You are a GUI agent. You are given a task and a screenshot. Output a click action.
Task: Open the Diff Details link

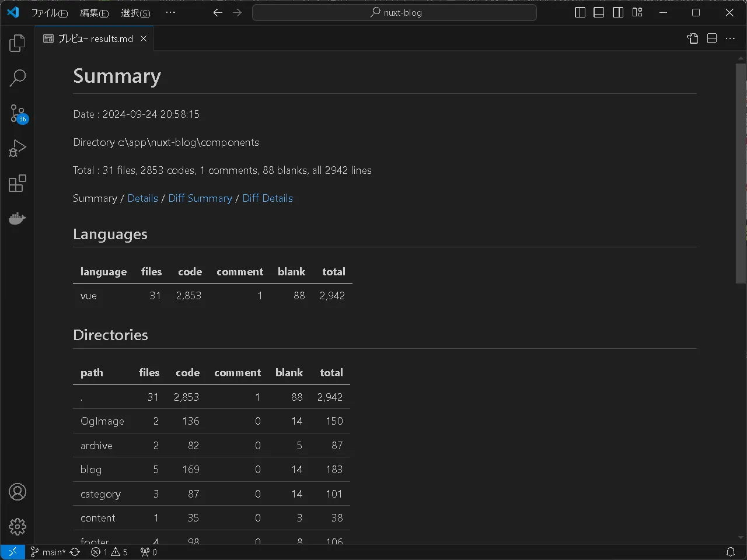point(267,198)
